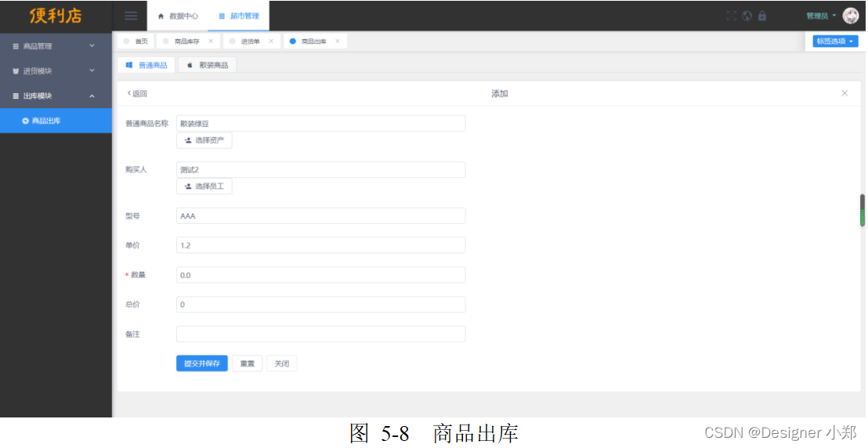This screenshot has width=868, height=448.
Task: Click the 单价 input field
Action: coord(320,245)
